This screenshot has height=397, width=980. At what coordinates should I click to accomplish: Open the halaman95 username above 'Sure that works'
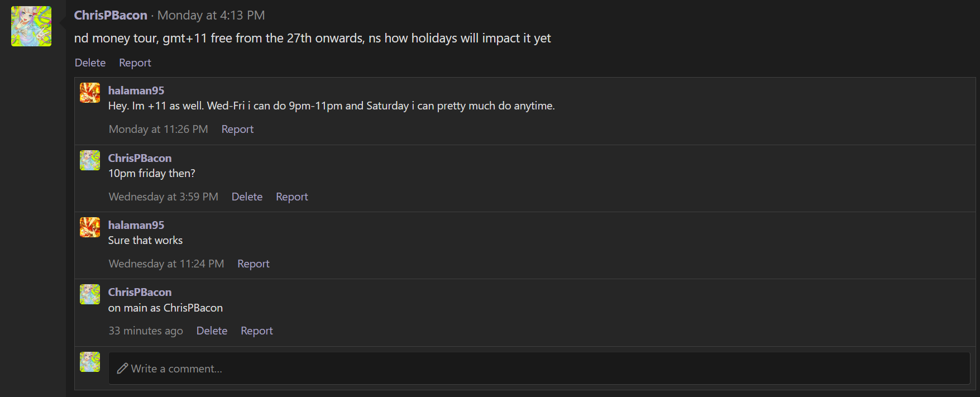(136, 225)
